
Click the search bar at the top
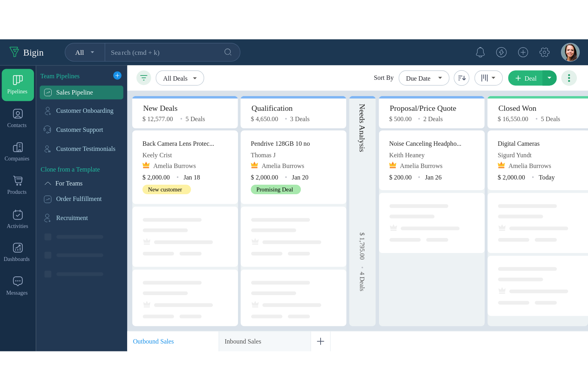(x=172, y=52)
